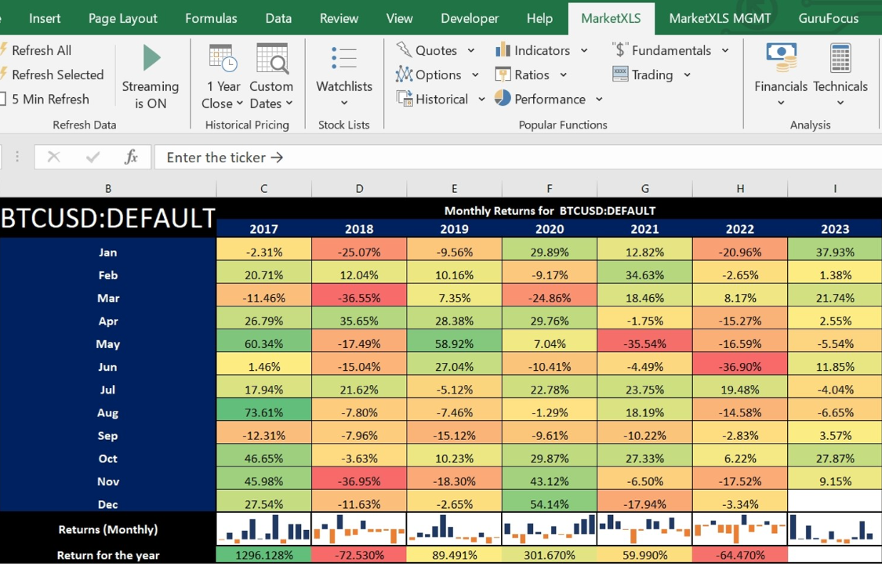Click the Insert Function fx button
The image size is (882, 588).
tap(131, 157)
